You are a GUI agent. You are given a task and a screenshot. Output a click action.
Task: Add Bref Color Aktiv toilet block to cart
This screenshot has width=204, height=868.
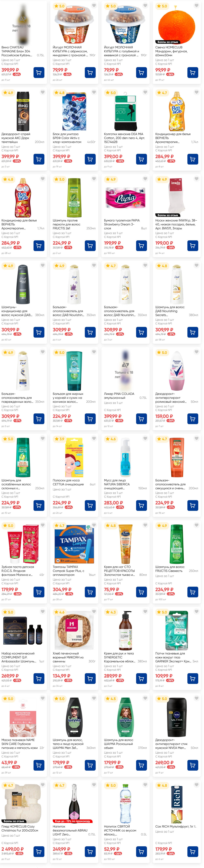90,159
